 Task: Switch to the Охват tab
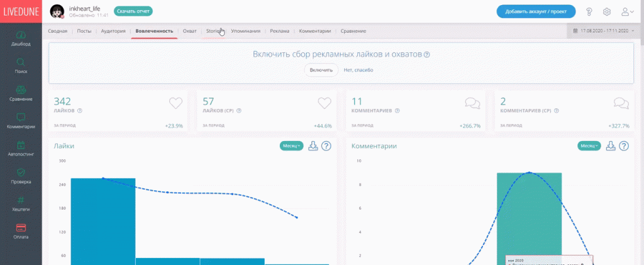pyautogui.click(x=189, y=31)
